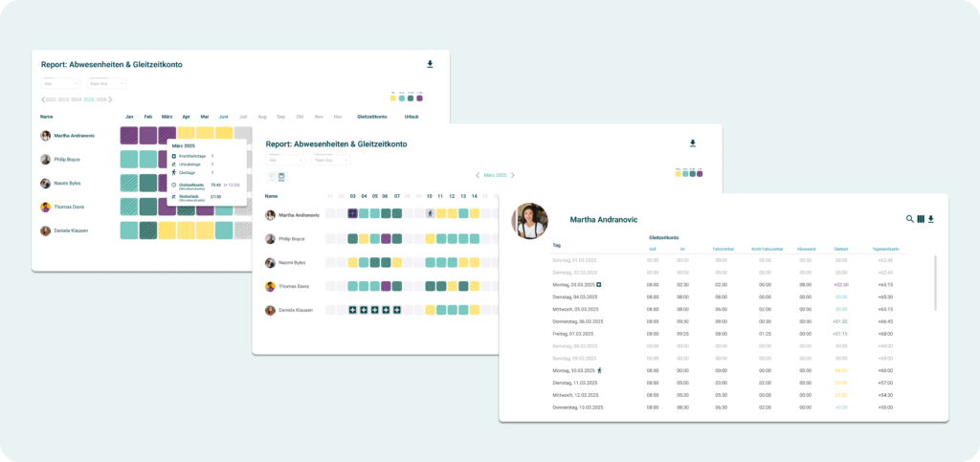
Task: Click sick-day icon on Daniela Klausen's 03 cell
Action: coord(353,310)
